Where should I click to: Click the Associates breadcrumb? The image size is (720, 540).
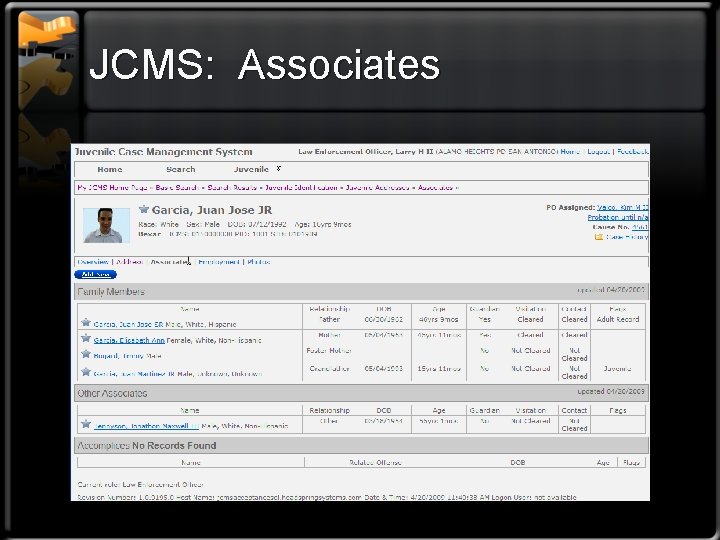click(435, 188)
